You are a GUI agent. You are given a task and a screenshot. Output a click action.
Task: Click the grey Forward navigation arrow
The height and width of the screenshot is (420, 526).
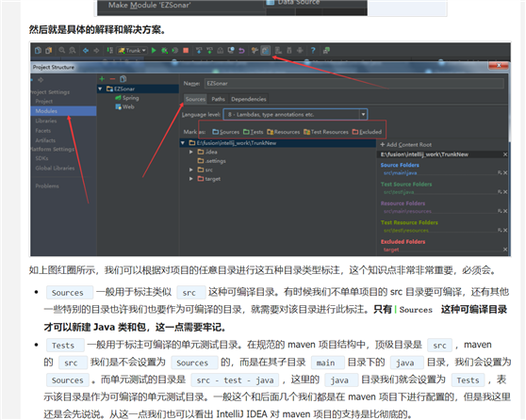click(96, 50)
